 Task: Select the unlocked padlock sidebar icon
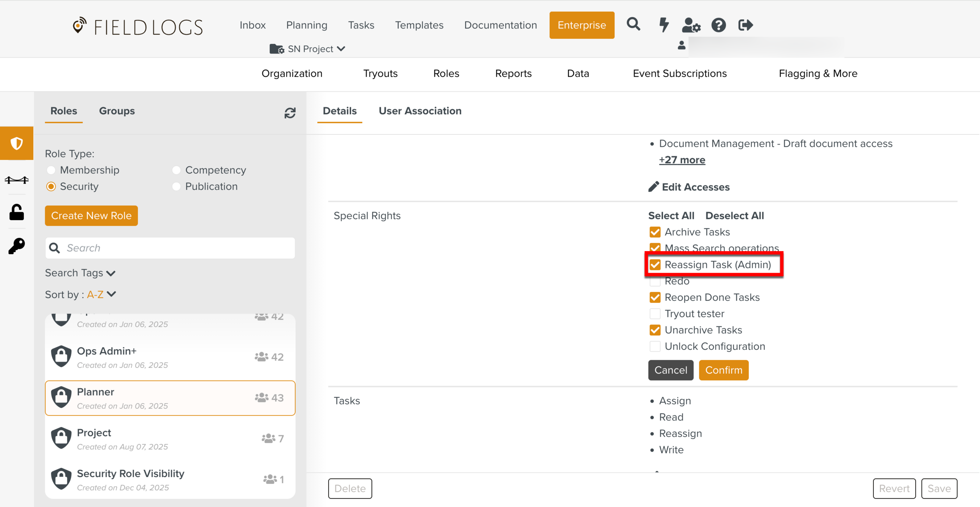pyautogui.click(x=16, y=212)
